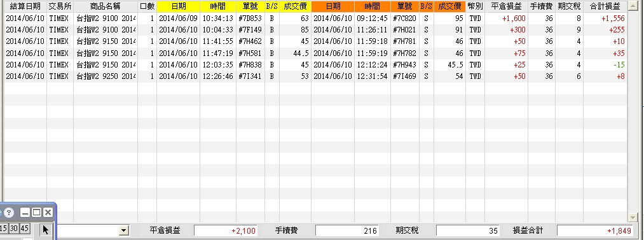
Task: Select order number #7H021 cell
Action: point(404,30)
